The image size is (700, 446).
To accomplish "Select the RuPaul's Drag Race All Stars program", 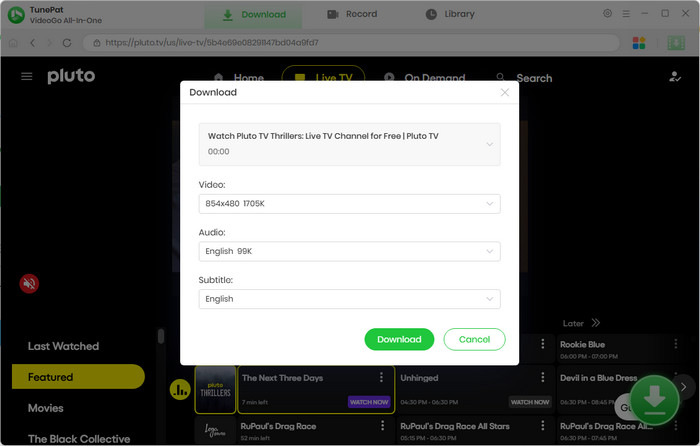I will click(454, 426).
